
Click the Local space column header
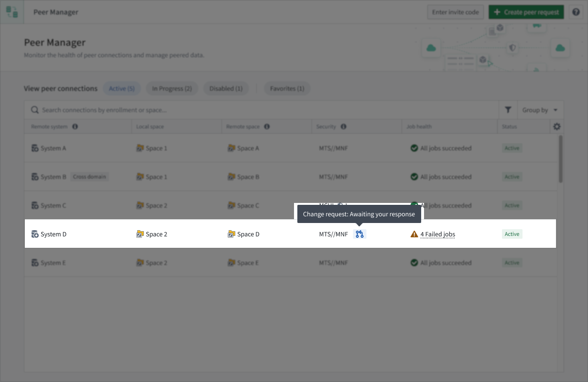click(x=150, y=127)
